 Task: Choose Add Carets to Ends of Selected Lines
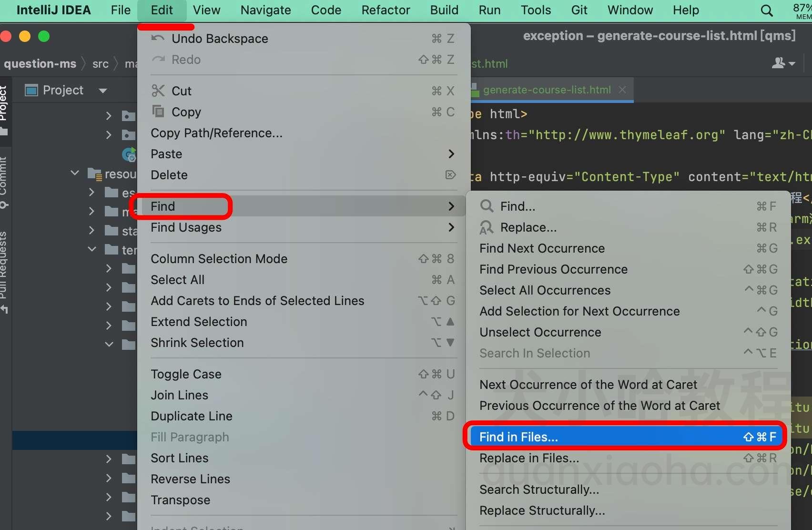tap(303, 301)
